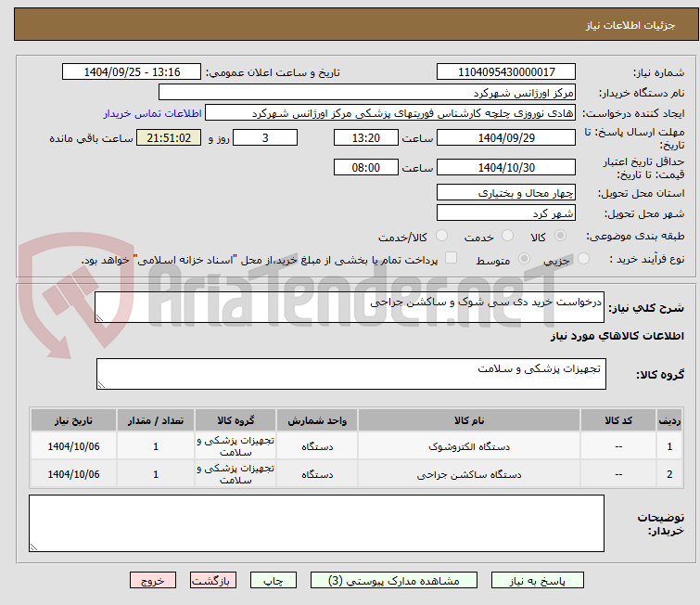This screenshot has width=700, height=605.
Task: Click the remaining time field 21:51:02
Action: coord(169,137)
